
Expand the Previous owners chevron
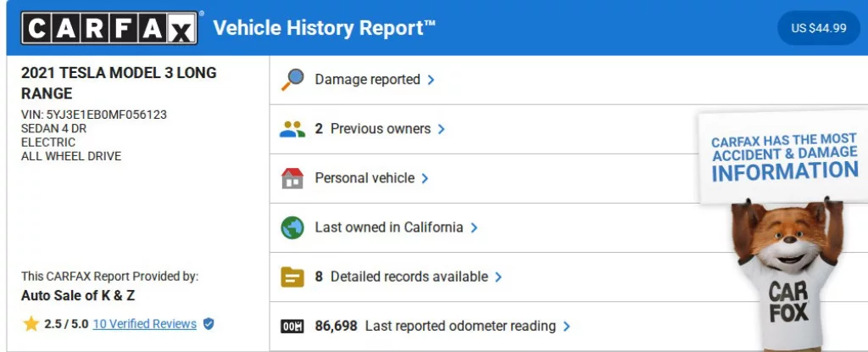[442, 129]
